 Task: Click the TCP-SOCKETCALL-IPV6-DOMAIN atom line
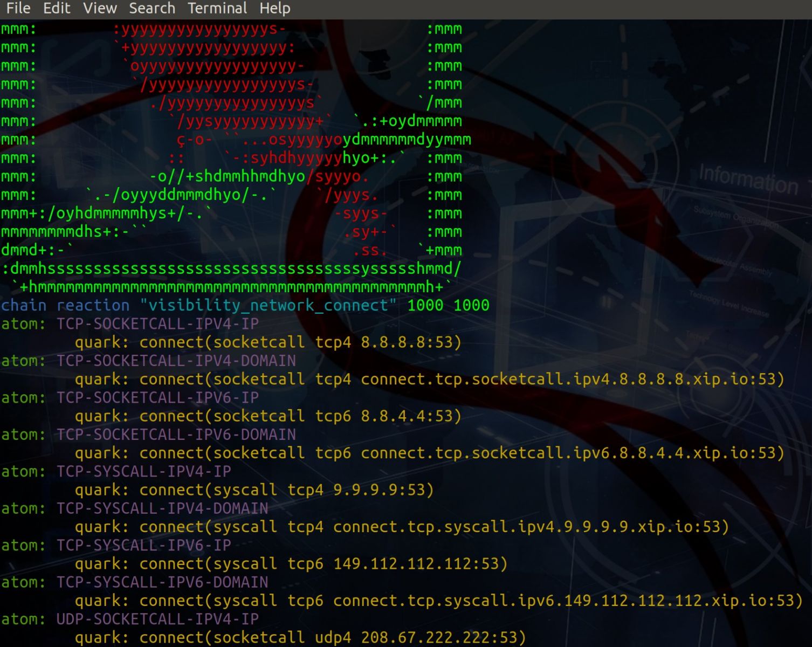tap(148, 435)
